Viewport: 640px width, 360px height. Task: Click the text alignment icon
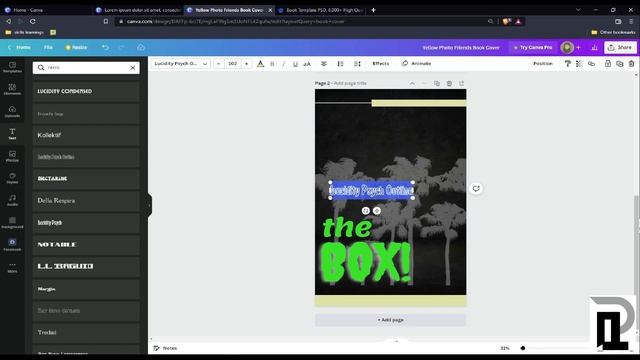tap(324, 64)
